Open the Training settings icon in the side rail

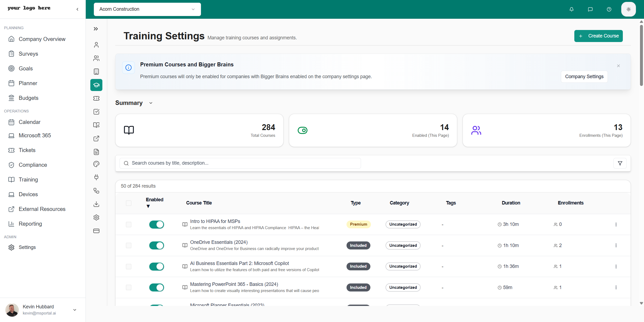[96, 85]
